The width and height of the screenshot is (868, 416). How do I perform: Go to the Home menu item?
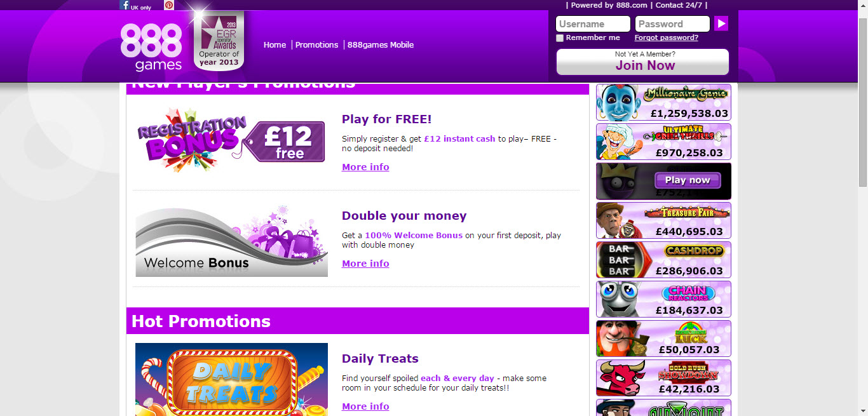(275, 45)
